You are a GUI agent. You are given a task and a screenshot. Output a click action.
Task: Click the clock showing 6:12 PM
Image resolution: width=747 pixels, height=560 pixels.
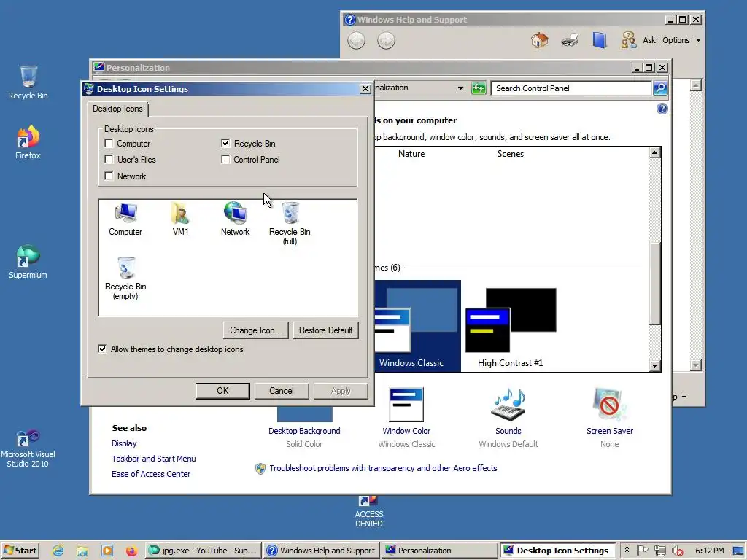pyautogui.click(x=709, y=551)
